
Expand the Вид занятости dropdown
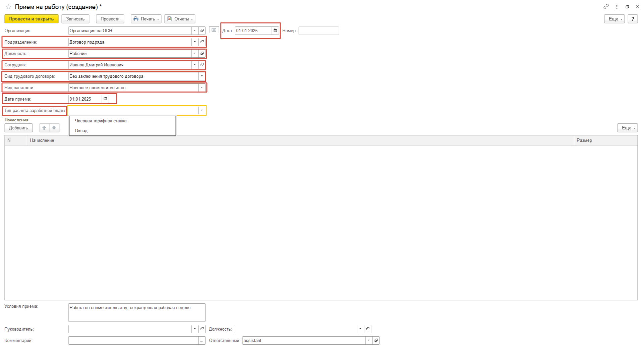pos(201,88)
